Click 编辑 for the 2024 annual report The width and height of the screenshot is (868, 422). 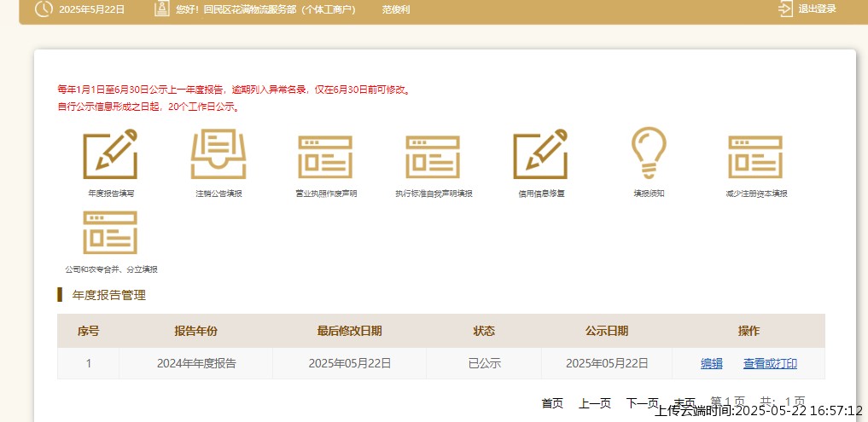pyautogui.click(x=711, y=363)
